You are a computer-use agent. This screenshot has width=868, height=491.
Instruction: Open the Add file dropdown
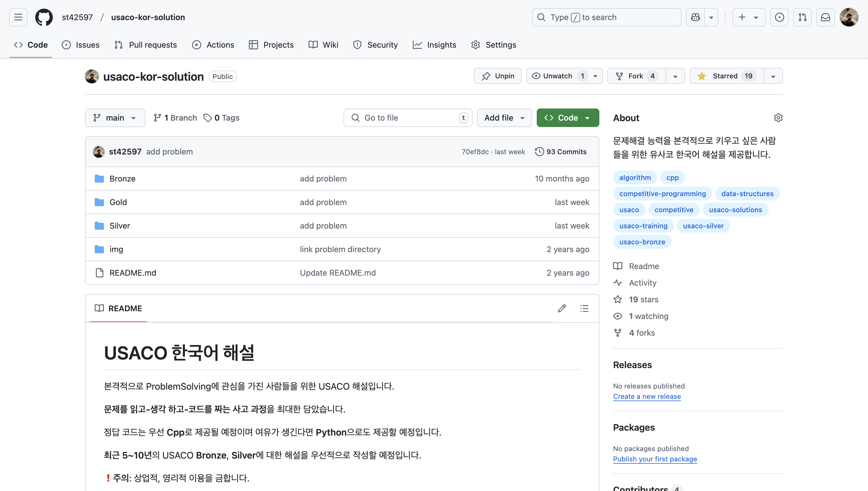[x=504, y=118]
